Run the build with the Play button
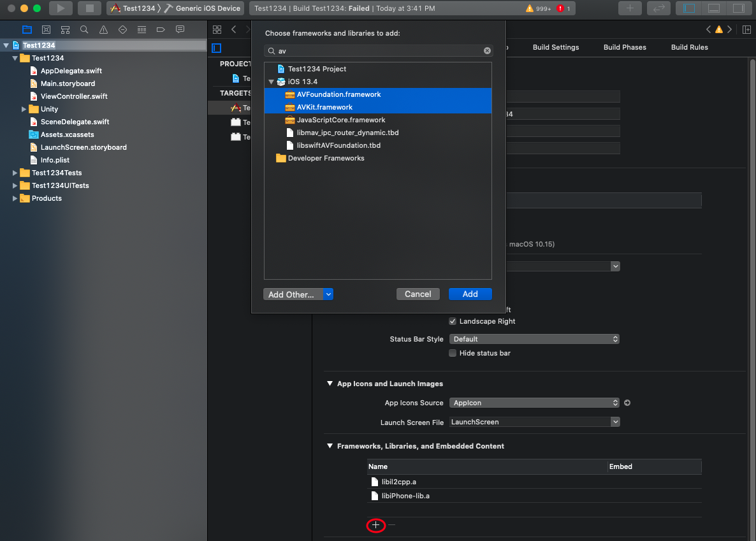The width and height of the screenshot is (756, 541). click(61, 8)
